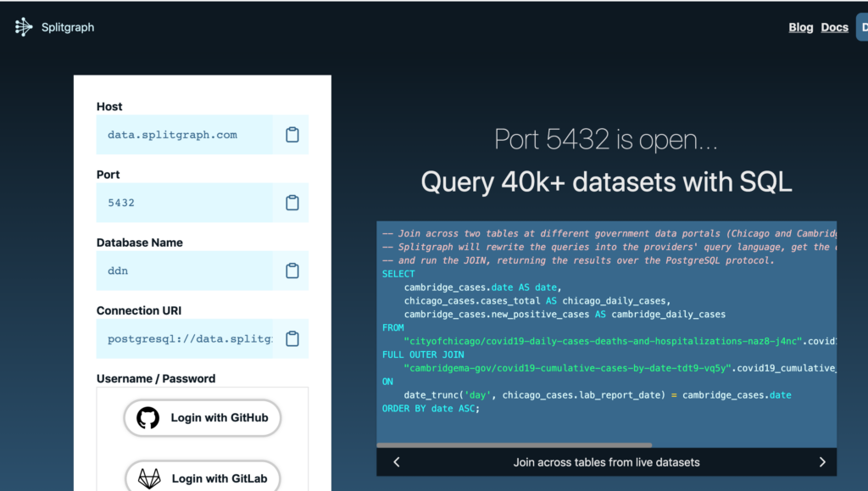The image size is (868, 491).
Task: Copy the Connection URI with clipboard icon
Action: (292, 338)
